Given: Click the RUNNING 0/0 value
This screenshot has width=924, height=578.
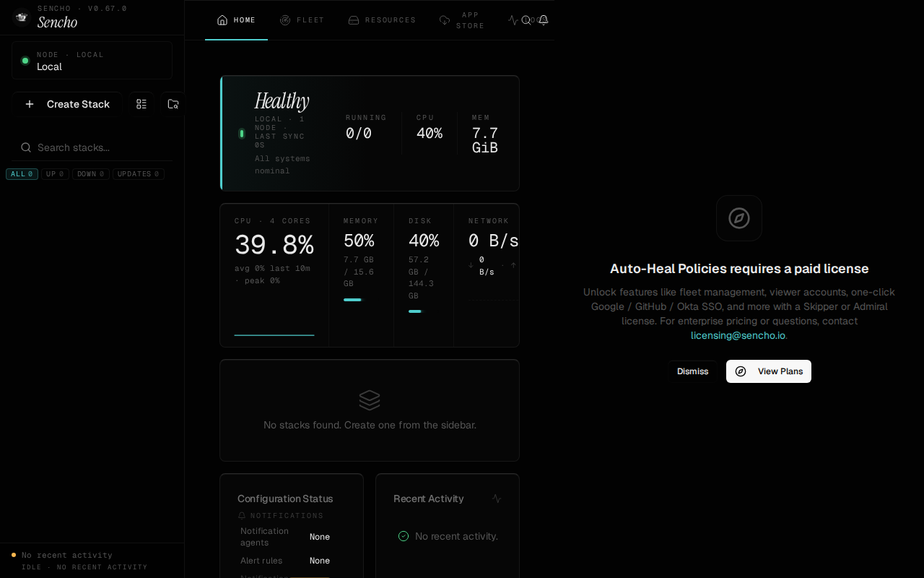Looking at the screenshot, I should point(359,133).
